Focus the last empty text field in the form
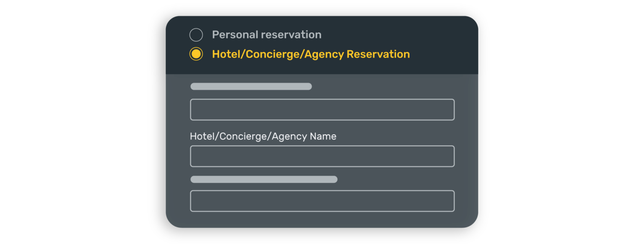The width and height of the screenshot is (644, 244). coord(322,201)
